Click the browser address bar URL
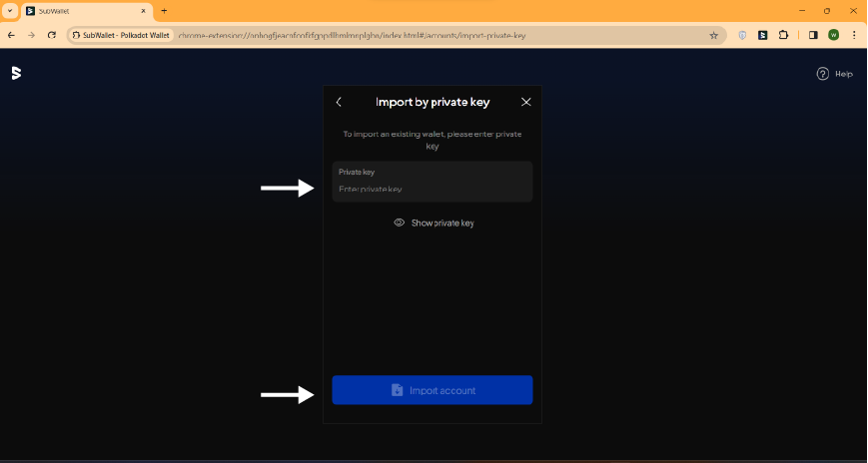The height and width of the screenshot is (463, 868). point(400,35)
